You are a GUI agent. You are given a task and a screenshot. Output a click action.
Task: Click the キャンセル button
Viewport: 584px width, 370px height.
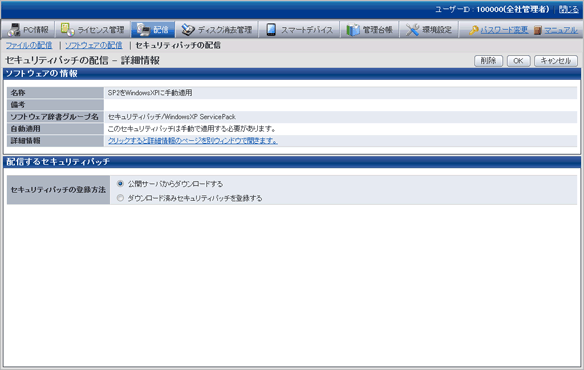[x=556, y=61]
